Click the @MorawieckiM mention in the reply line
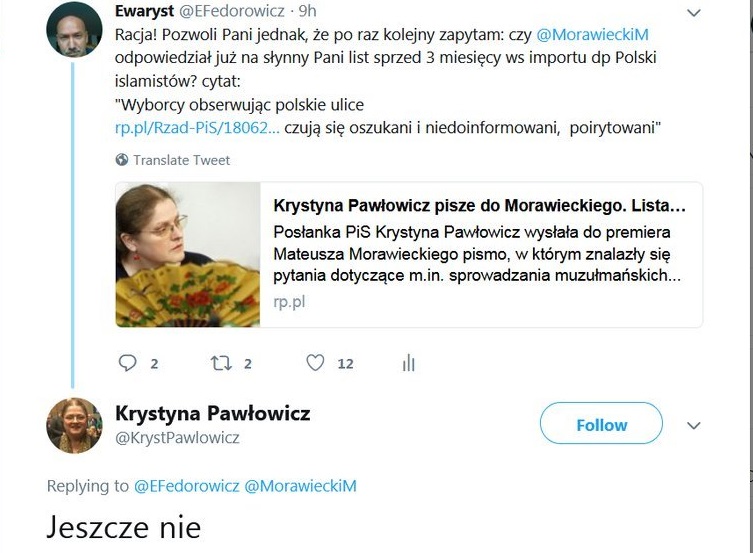The image size is (753, 553). coord(300,486)
